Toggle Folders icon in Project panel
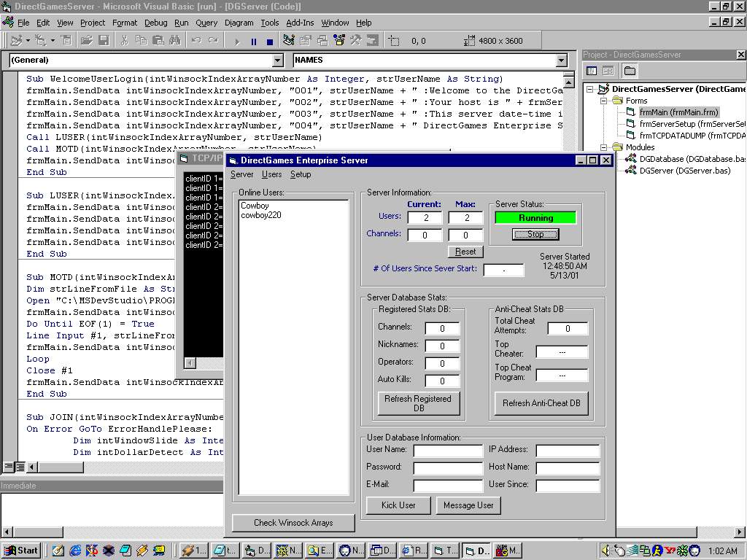This screenshot has width=747, height=560. [x=630, y=71]
